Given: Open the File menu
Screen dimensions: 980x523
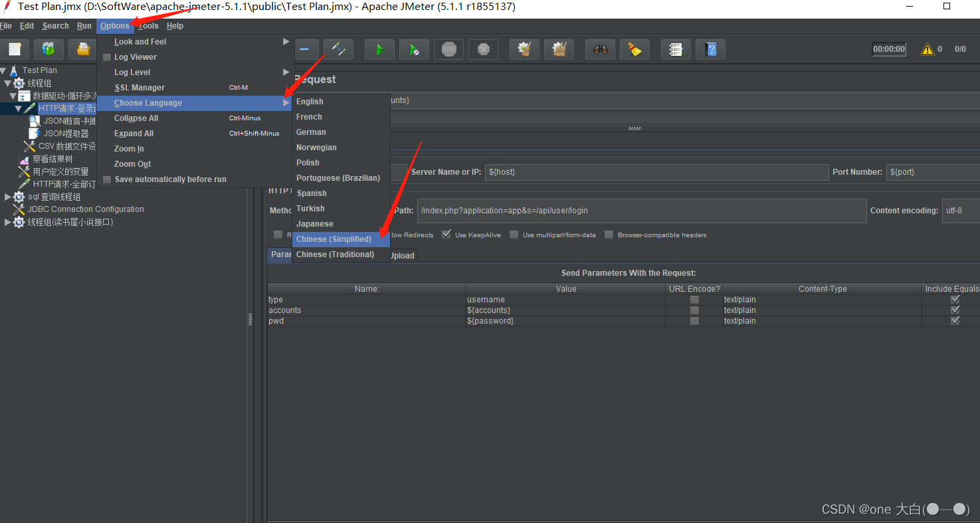Looking at the screenshot, I should (6, 26).
